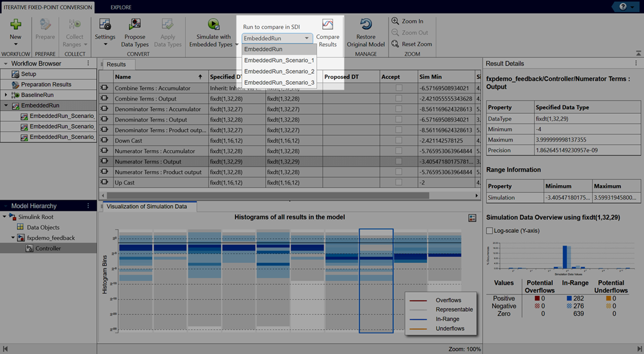Enable the Log-scale (Y-axis) checkbox
The width and height of the screenshot is (644, 354).
tap(489, 231)
